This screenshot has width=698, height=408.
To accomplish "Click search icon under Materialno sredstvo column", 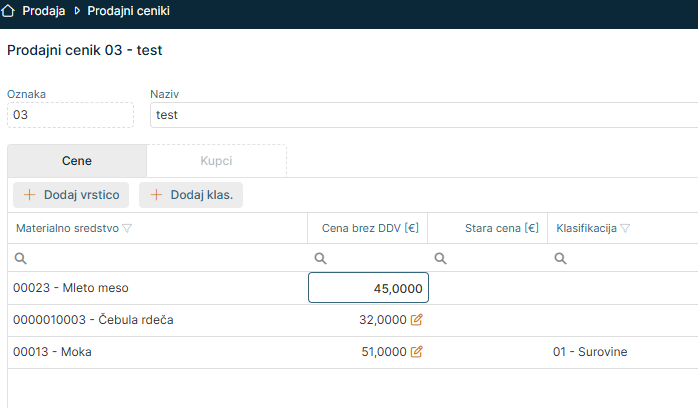I will pyautogui.click(x=21, y=258).
